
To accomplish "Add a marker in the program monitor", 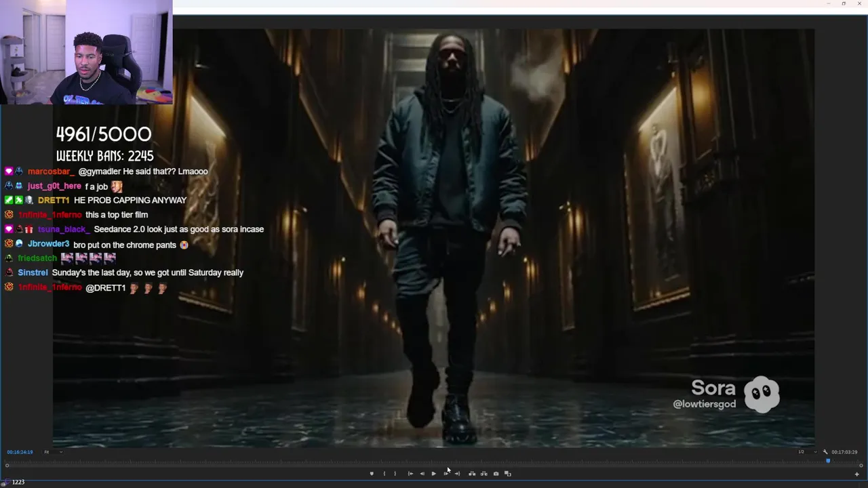I will point(372,474).
